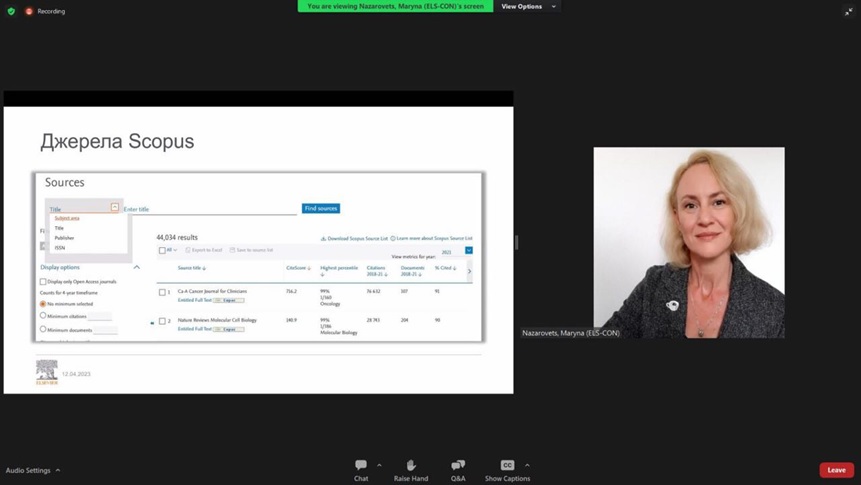The height and width of the screenshot is (485, 861).
Task: Click the Download Scopus Source List icon
Action: (323, 238)
